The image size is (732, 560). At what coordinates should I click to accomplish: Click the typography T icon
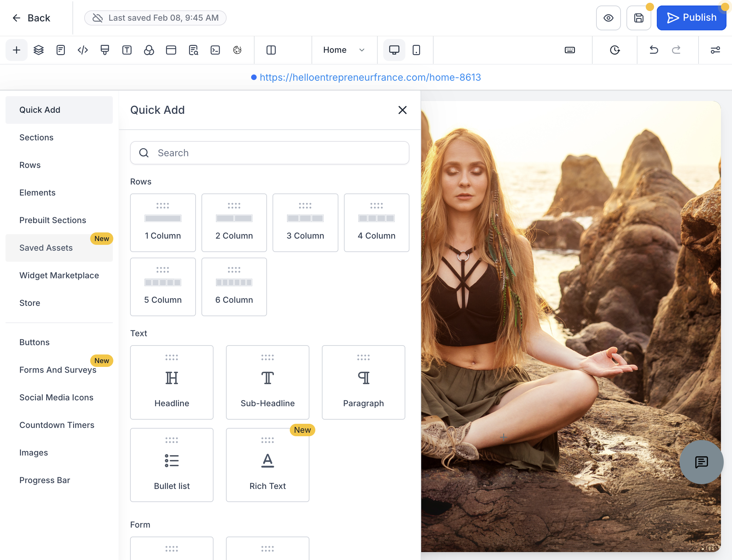[127, 50]
